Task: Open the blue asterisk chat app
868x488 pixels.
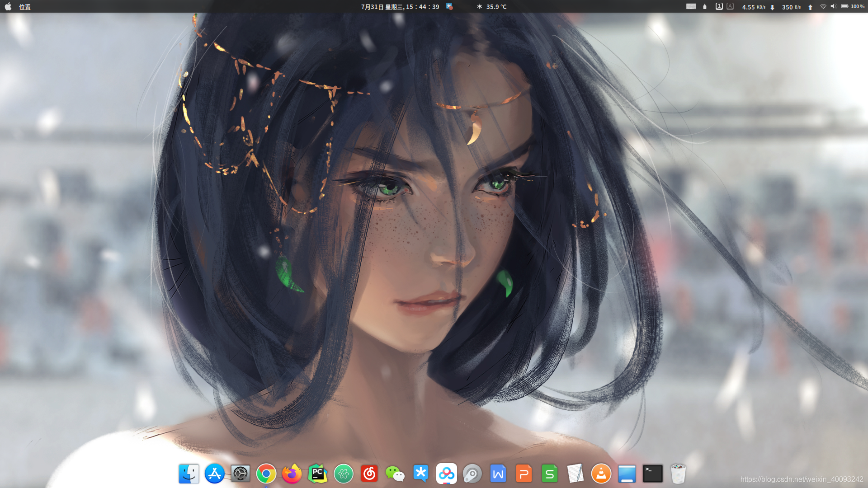Action: tap(421, 474)
